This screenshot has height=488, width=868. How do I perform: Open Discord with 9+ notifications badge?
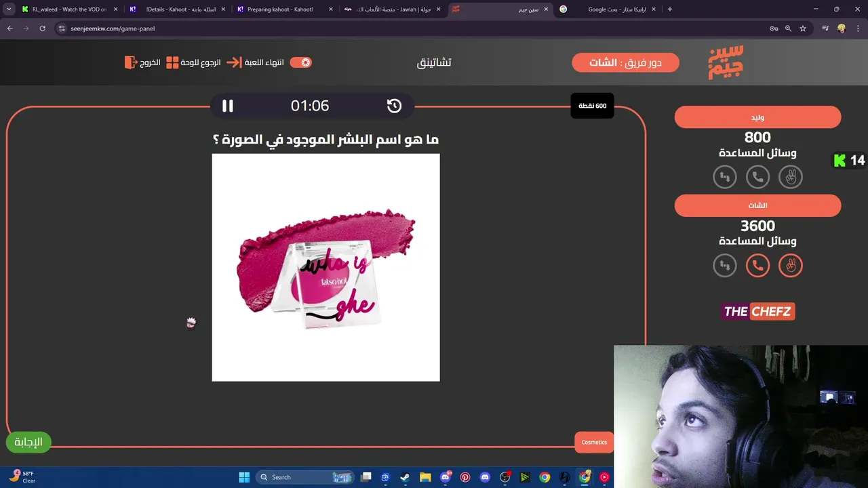[x=446, y=477]
